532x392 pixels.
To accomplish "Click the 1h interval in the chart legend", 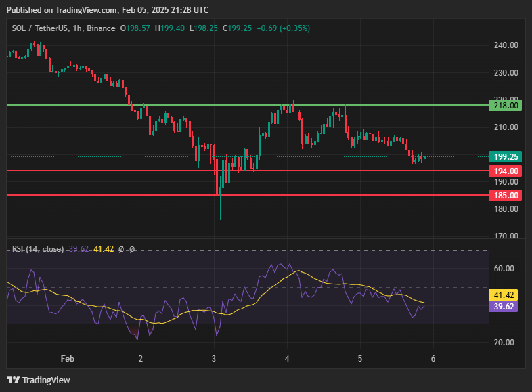I will [x=79, y=28].
